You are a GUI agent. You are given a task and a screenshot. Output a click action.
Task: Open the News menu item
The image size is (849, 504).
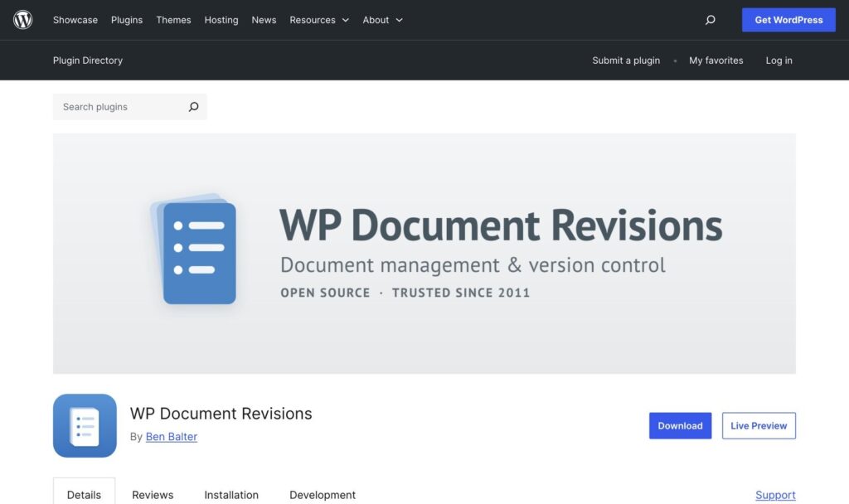coord(264,20)
